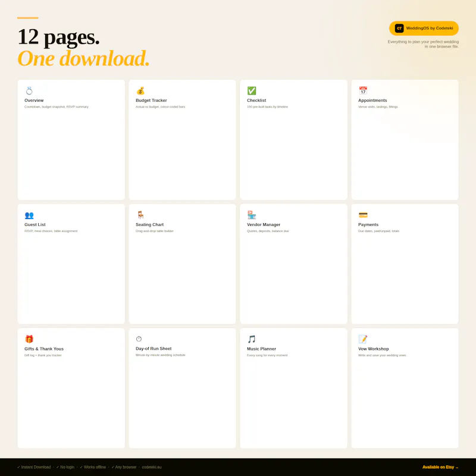
Task: Click 'Venue visits, tastings, fittings' text
Action: 378,107
